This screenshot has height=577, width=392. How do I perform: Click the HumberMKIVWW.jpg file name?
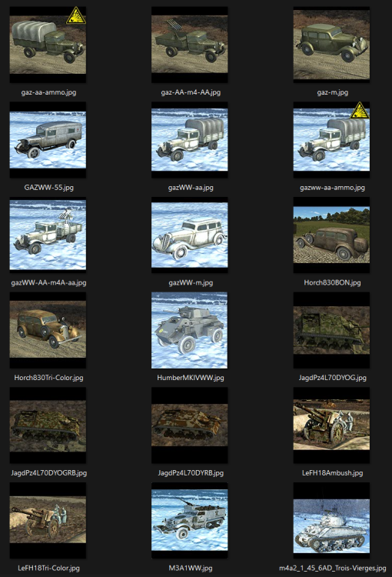pyautogui.click(x=191, y=378)
